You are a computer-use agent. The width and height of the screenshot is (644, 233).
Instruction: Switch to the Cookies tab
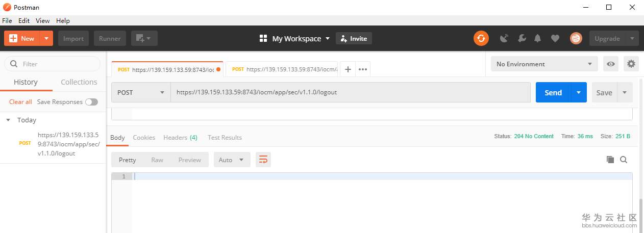[144, 138]
